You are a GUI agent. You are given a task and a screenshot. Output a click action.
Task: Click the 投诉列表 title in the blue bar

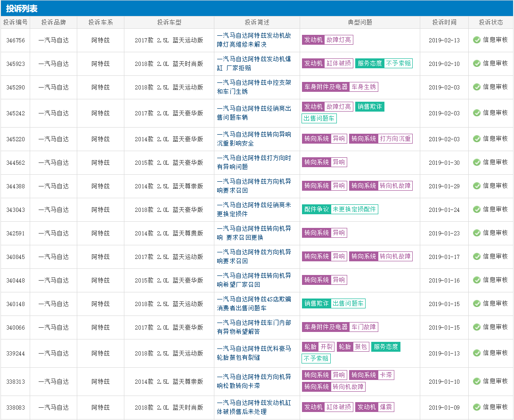click(x=22, y=8)
